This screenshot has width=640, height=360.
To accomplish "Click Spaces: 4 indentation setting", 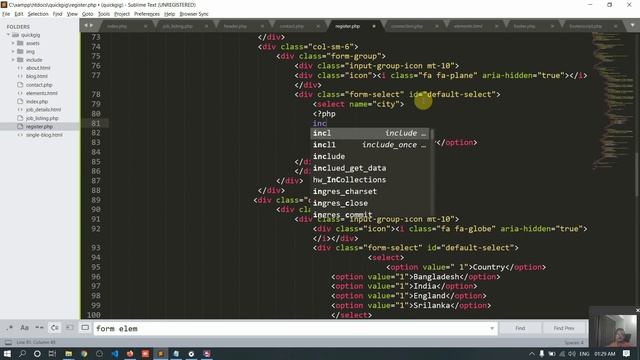I will click(x=574, y=342).
